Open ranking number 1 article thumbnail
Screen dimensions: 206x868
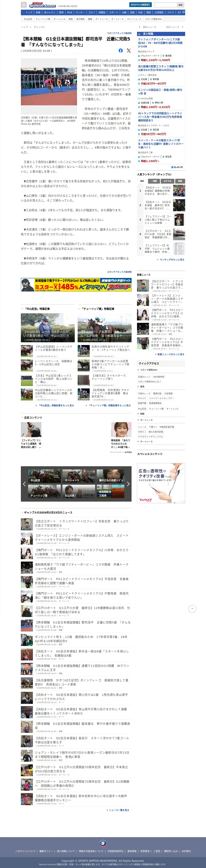pos(179,191)
